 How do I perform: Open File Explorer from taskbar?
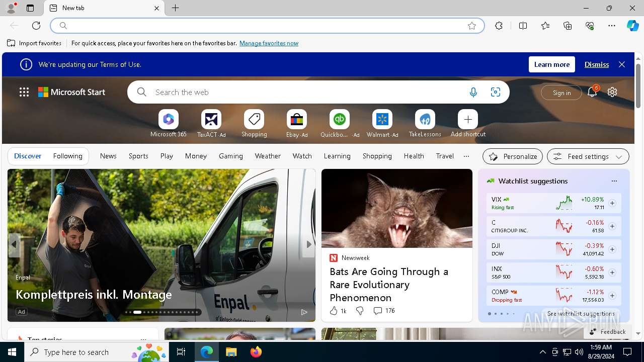coord(231,352)
